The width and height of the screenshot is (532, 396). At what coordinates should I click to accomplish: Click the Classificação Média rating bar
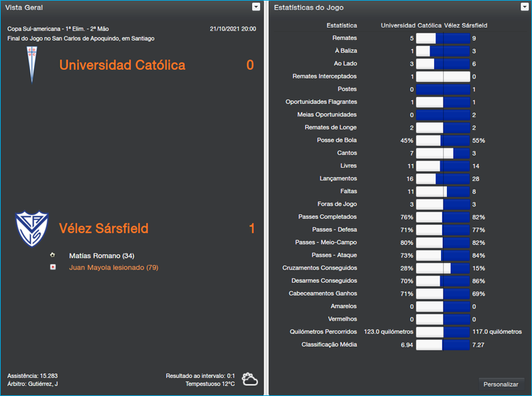[x=442, y=345]
